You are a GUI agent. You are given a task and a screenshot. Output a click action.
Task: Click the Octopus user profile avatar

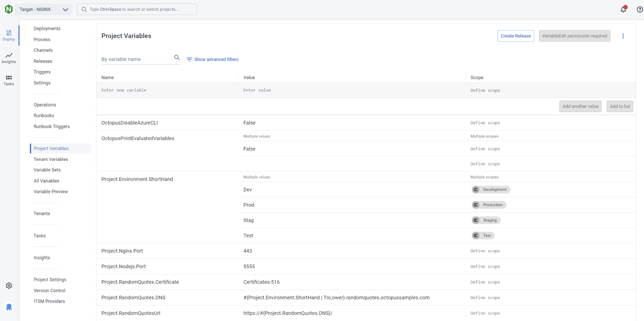pyautogui.click(x=9, y=307)
